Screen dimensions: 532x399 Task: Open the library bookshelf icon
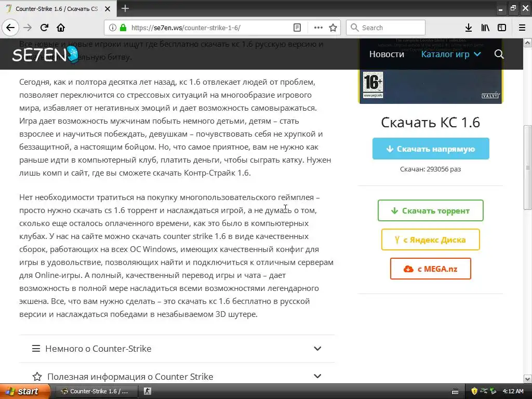(486, 28)
